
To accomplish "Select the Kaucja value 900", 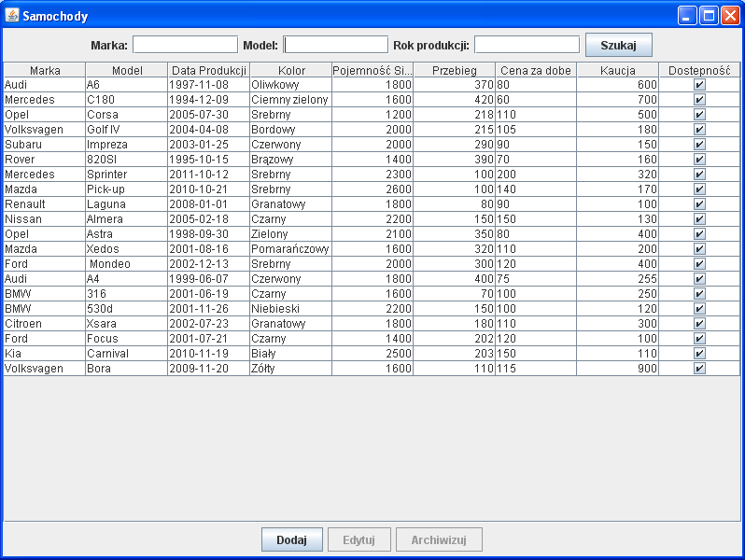I will click(618, 369).
